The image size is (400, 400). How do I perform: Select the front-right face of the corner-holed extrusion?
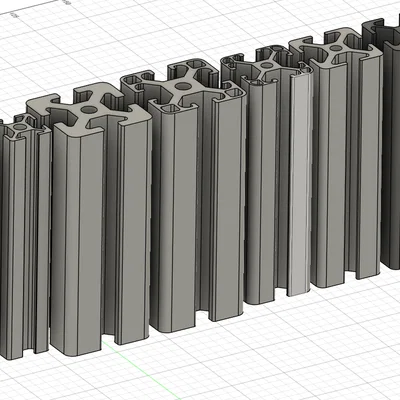point(229,207)
